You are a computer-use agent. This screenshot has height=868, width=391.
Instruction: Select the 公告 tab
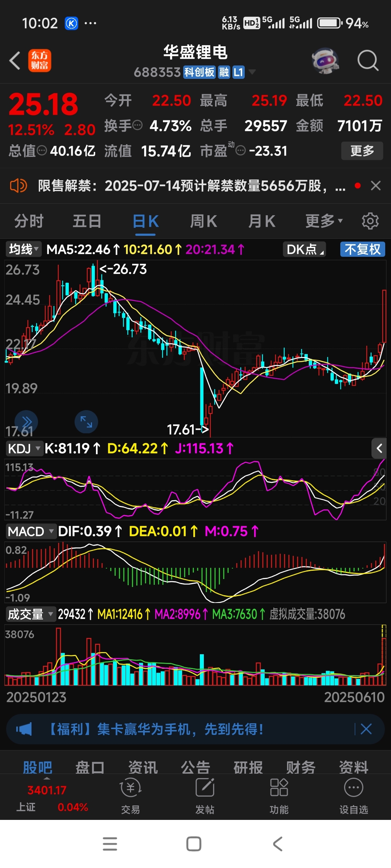point(195,767)
